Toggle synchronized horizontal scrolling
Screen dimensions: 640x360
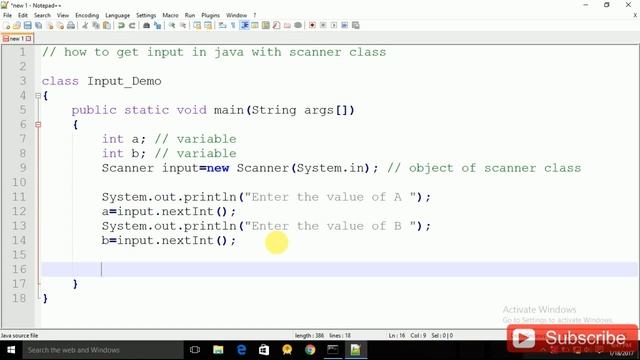click(x=208, y=25)
